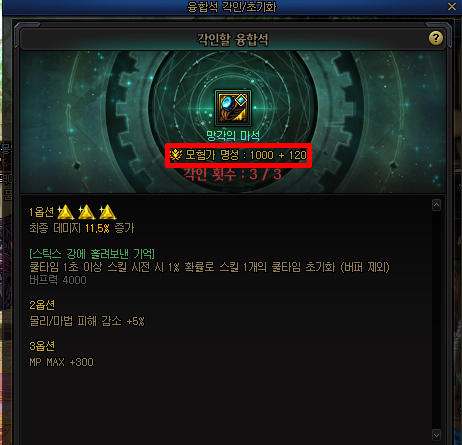Select the 2옵션 label
Viewport: 462px width, 445px height.
coord(42,305)
